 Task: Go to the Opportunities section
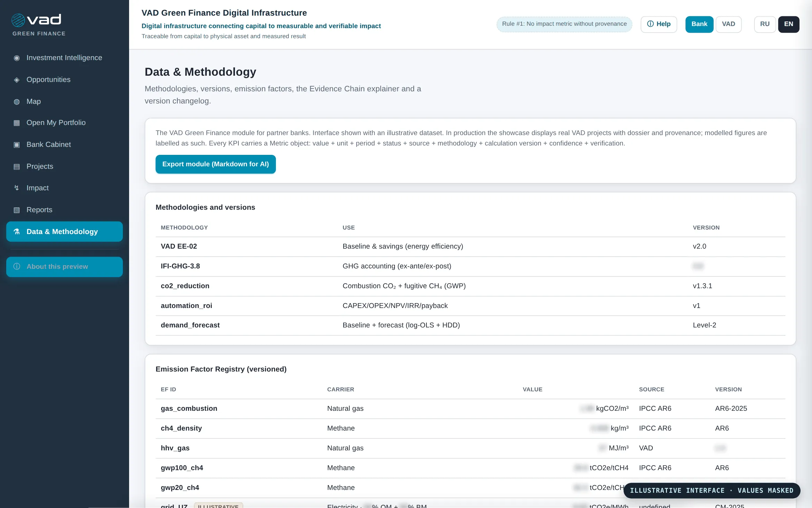pos(65,80)
